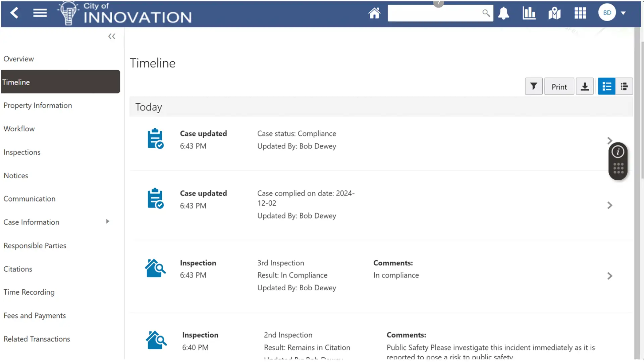Switch to grouped timeline view toggle

(624, 86)
